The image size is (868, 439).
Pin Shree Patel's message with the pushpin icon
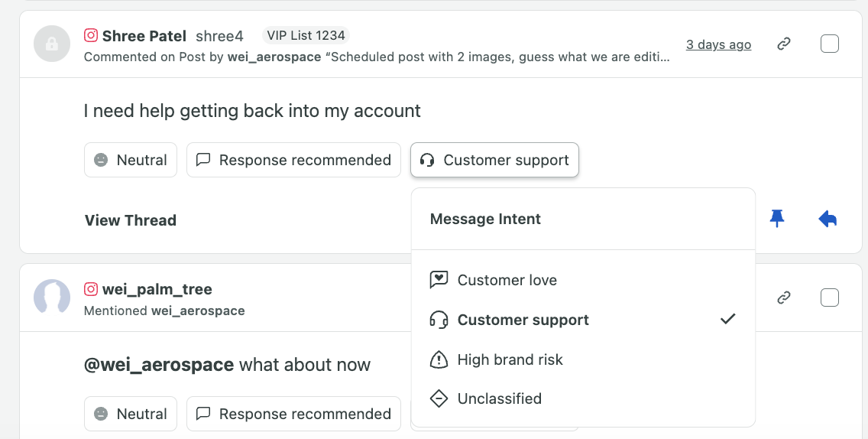coord(777,219)
